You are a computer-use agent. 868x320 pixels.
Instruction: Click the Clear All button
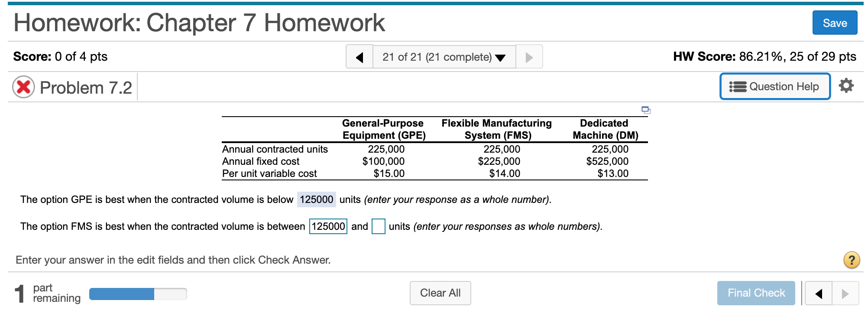tap(440, 293)
